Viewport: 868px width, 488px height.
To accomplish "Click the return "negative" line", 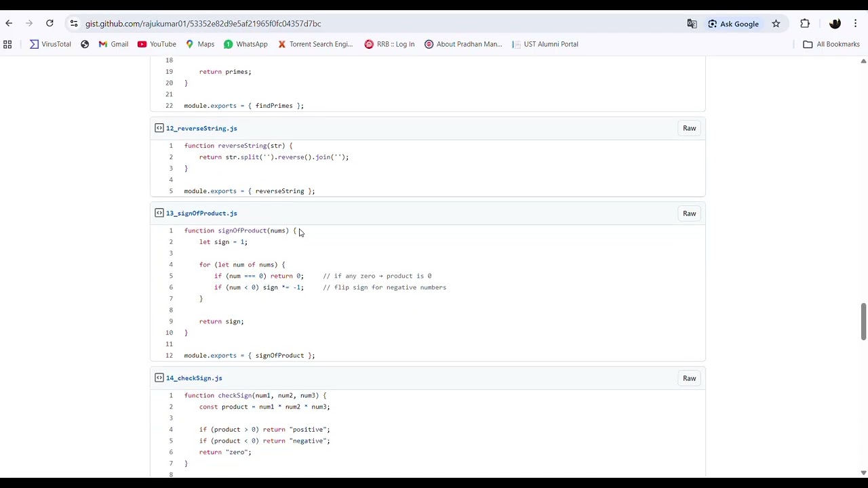I will tap(264, 441).
